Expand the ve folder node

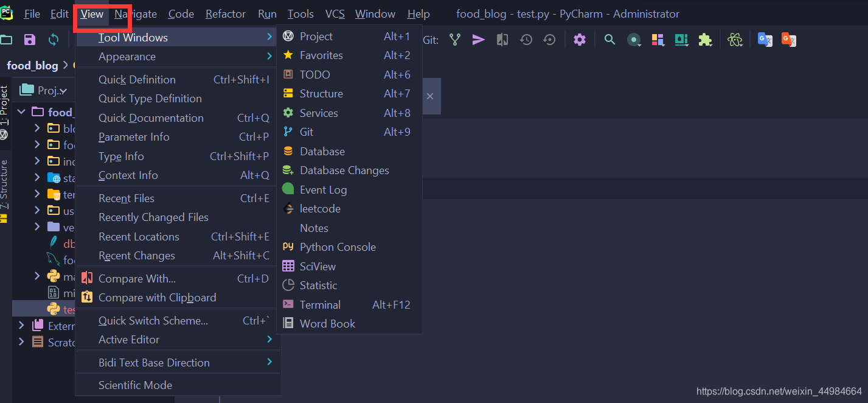pyautogui.click(x=37, y=227)
